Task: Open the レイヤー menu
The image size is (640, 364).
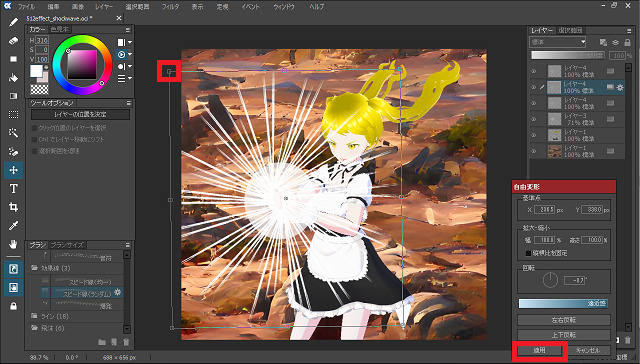Action: pyautogui.click(x=105, y=7)
